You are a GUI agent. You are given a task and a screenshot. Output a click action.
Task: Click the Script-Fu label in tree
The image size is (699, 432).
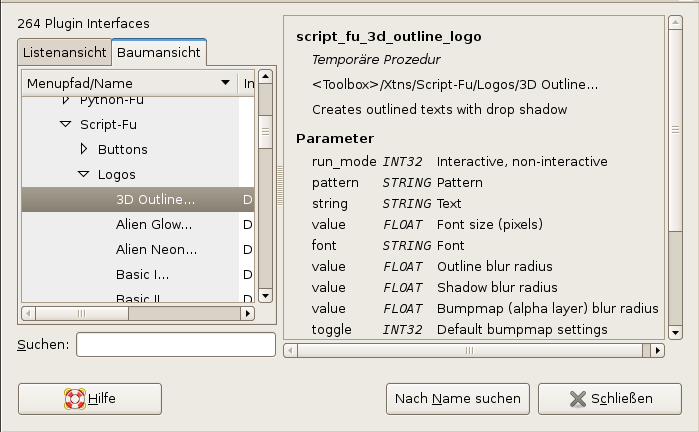[x=108, y=124]
